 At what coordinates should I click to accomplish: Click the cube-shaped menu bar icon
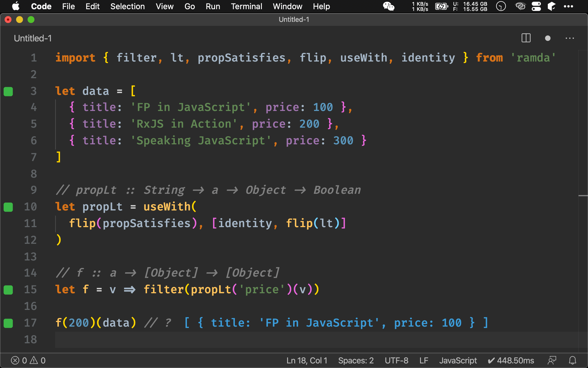point(552,6)
